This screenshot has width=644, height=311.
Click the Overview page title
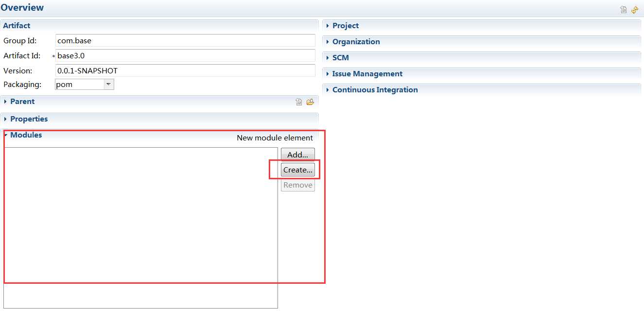22,8
